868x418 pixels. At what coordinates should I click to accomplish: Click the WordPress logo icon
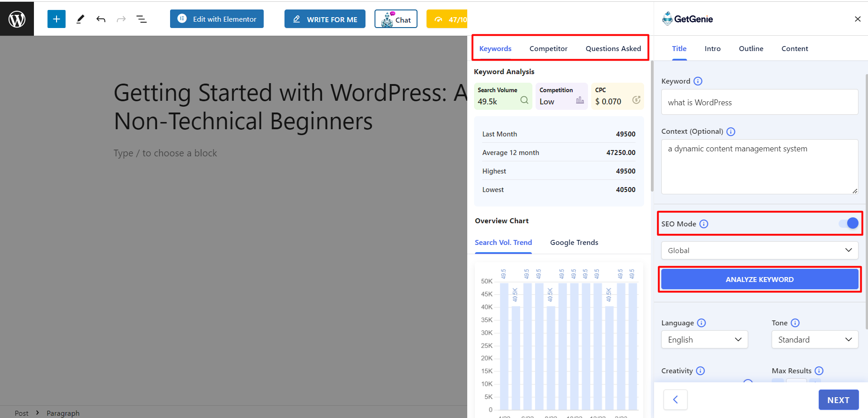(17, 19)
